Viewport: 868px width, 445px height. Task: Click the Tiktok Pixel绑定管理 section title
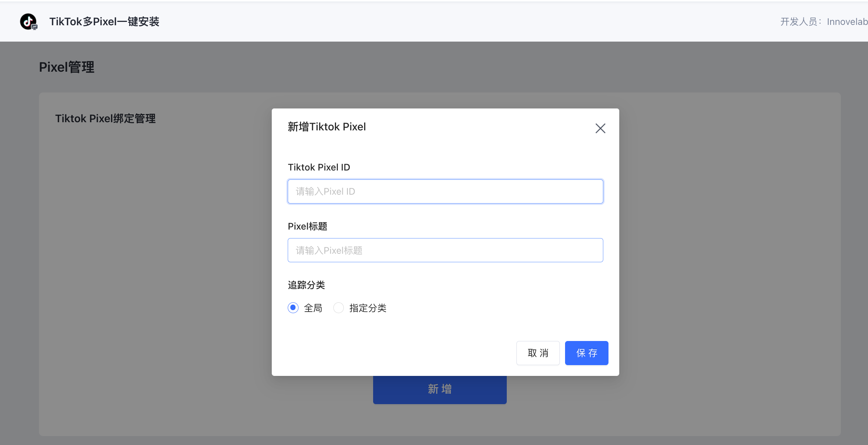(x=105, y=118)
